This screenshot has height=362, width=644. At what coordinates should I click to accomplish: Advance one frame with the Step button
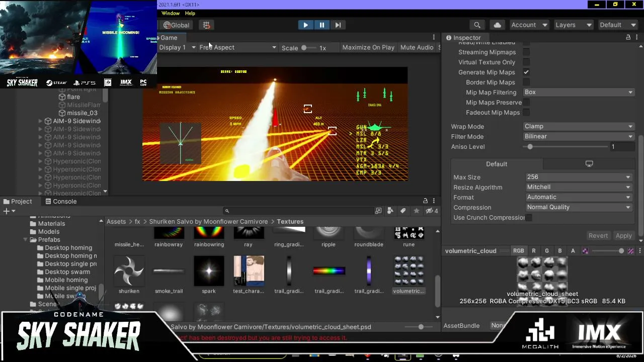[x=338, y=25]
